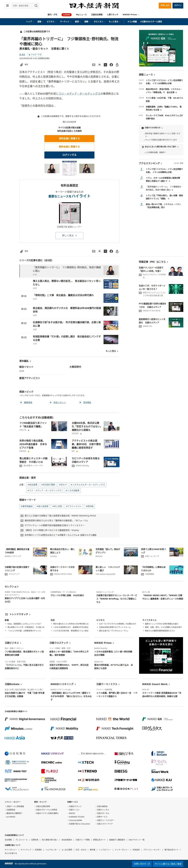
Task: Toggle フォローする for the author
Action: click(x=35, y=55)
